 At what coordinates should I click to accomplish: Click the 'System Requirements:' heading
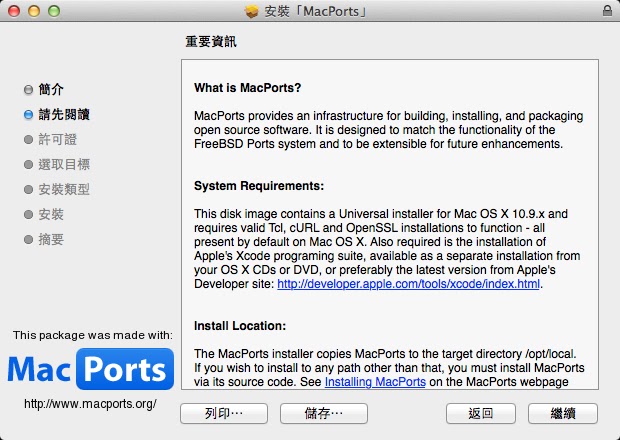click(x=259, y=186)
